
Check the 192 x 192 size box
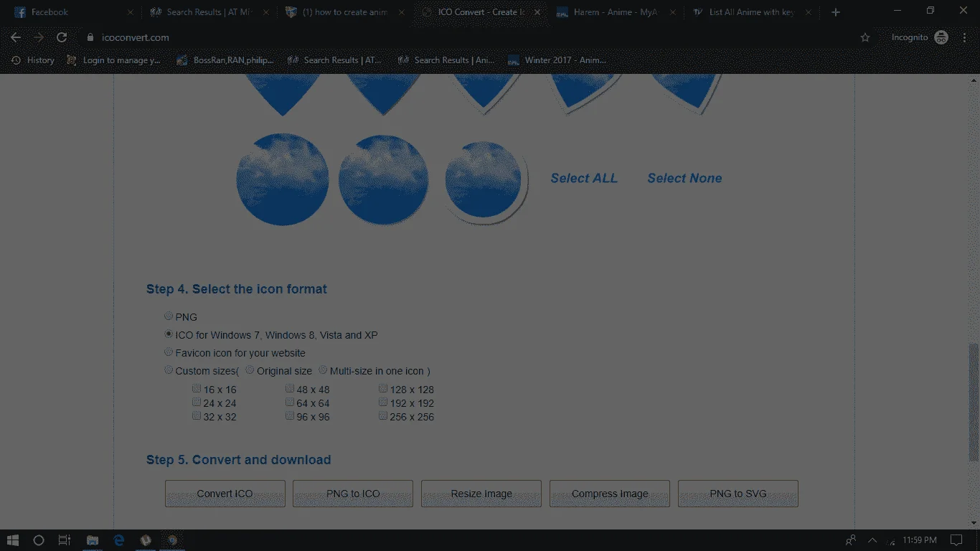(x=383, y=402)
